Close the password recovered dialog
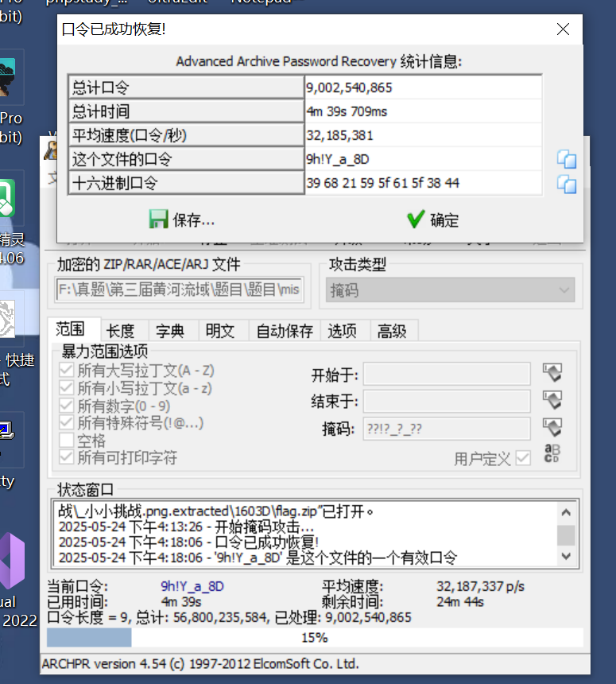 tap(563, 29)
